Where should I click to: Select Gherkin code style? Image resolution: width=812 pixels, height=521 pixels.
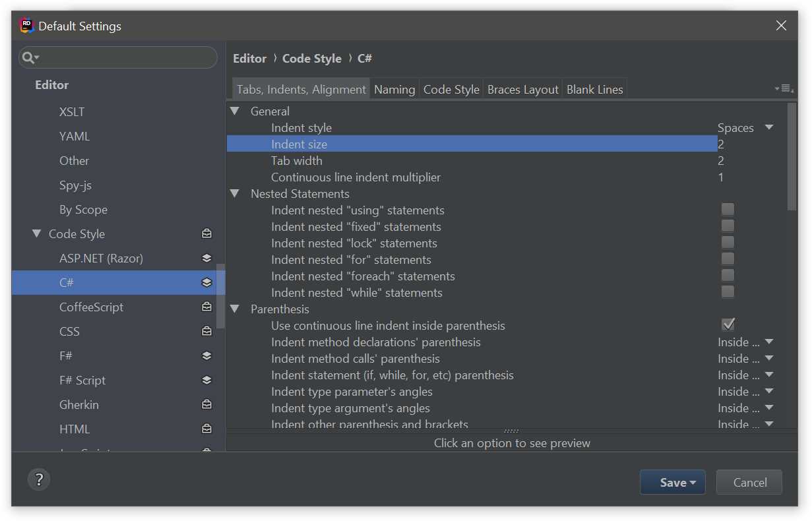coord(79,405)
